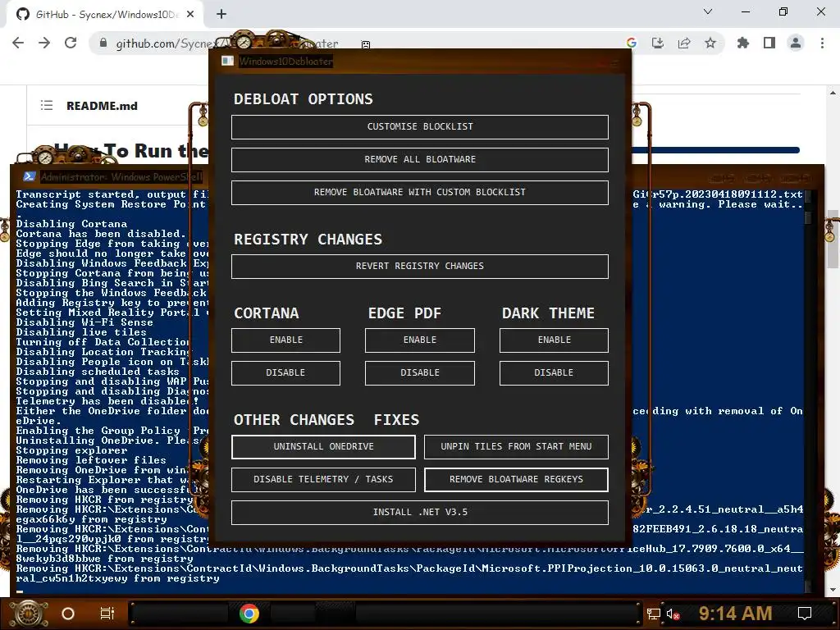This screenshot has height=630, width=840.
Task: Click the site lock icon in address bar
Action: 103,43
